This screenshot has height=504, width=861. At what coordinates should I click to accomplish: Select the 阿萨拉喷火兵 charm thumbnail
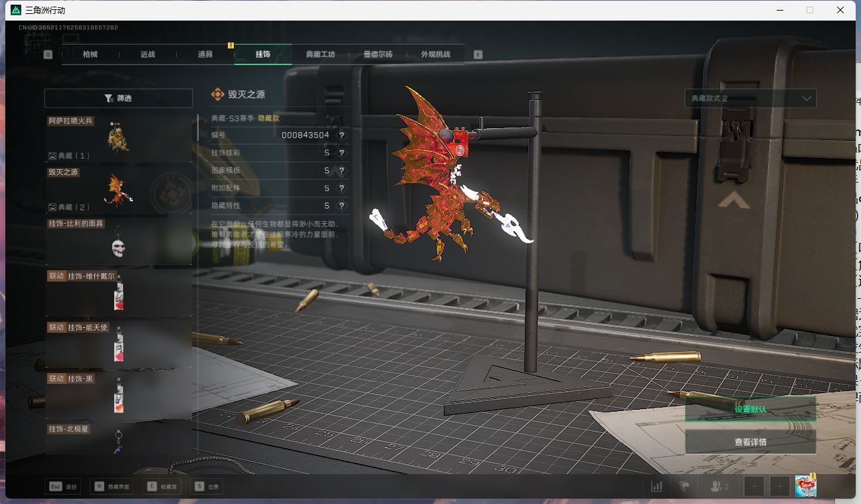[x=118, y=138]
